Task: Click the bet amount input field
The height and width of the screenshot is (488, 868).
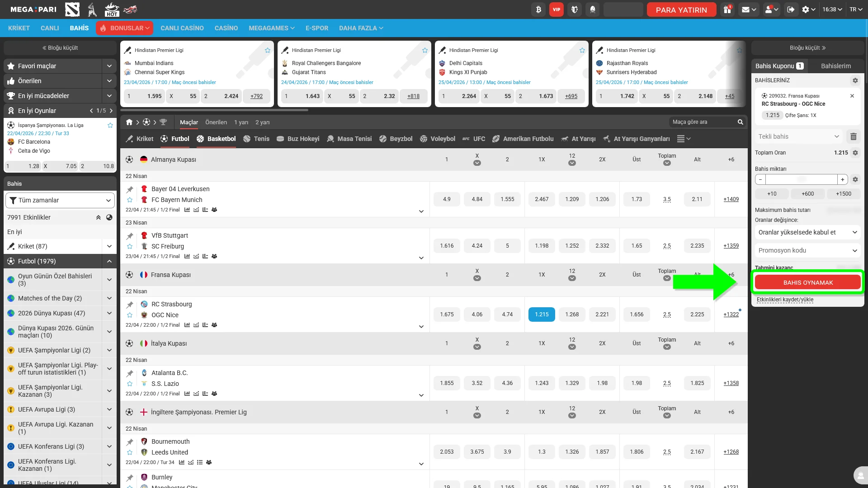Action: [x=802, y=179]
